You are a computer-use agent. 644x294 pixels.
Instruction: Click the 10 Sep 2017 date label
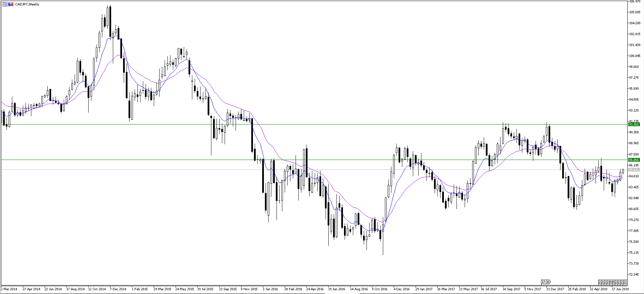[511, 289]
